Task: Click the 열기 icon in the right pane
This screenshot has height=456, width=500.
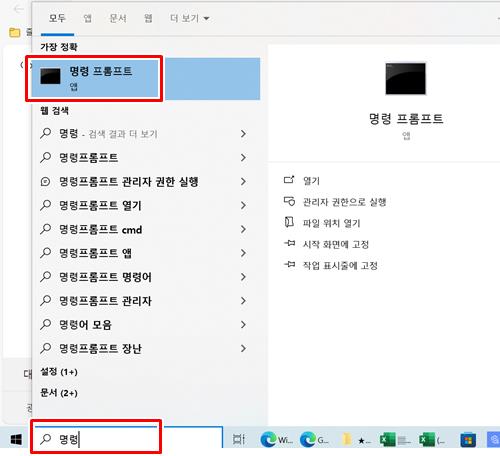Action: coord(289,180)
